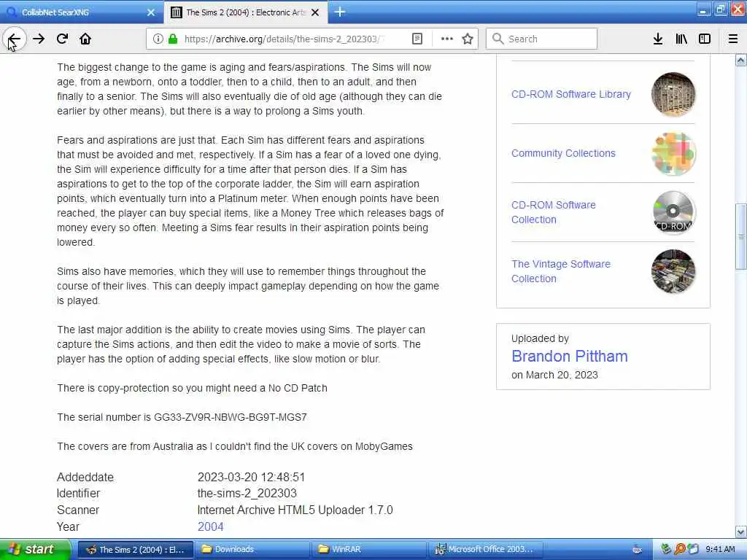Open the Downloads folder taskbar button
This screenshot has height=560, width=747.
[252, 550]
